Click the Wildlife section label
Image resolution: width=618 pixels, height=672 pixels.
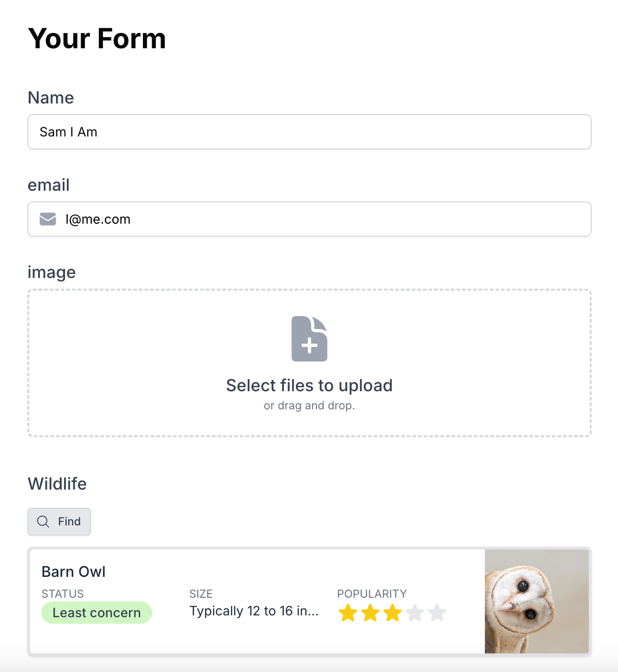click(x=57, y=484)
